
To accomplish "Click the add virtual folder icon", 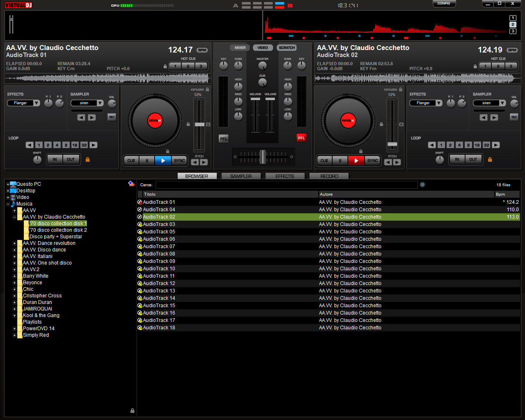I will tap(131, 184).
